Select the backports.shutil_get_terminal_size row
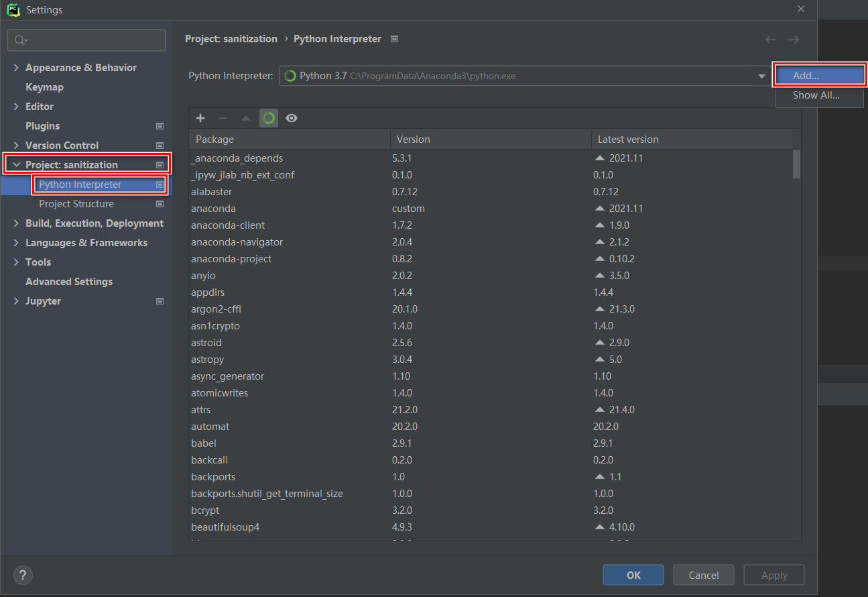 491,494
